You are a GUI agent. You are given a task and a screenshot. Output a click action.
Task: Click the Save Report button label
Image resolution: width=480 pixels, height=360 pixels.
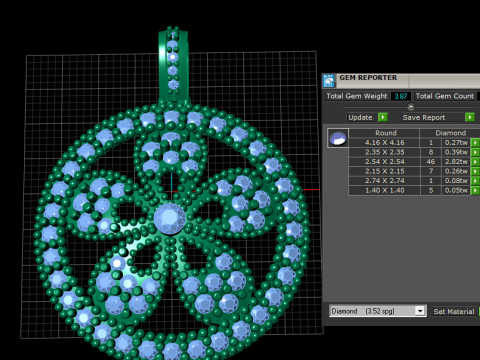point(424,117)
